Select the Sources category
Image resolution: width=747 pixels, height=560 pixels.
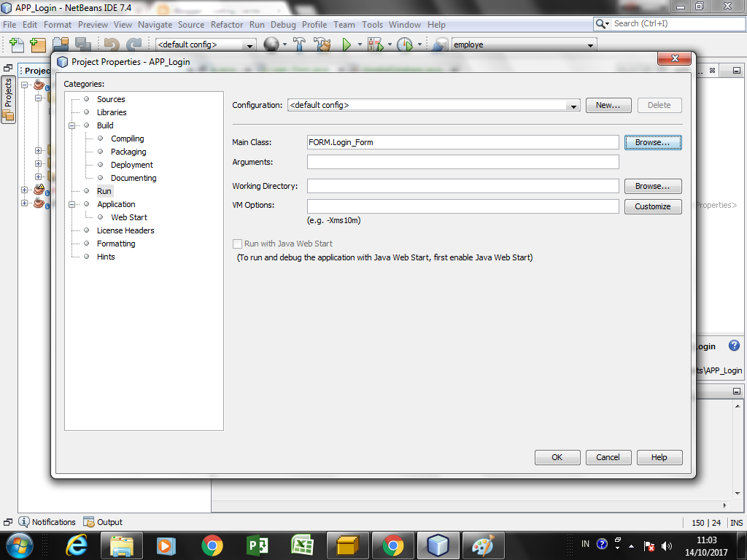click(x=111, y=99)
